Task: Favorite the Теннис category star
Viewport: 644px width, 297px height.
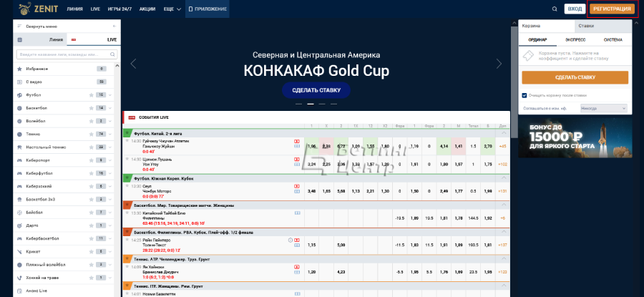Action: (x=91, y=135)
